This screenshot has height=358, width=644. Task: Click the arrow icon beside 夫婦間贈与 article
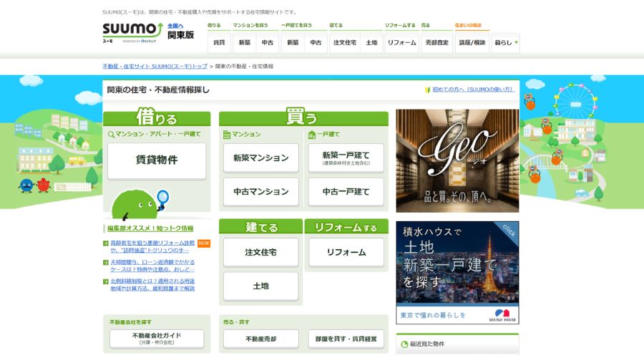point(106,262)
